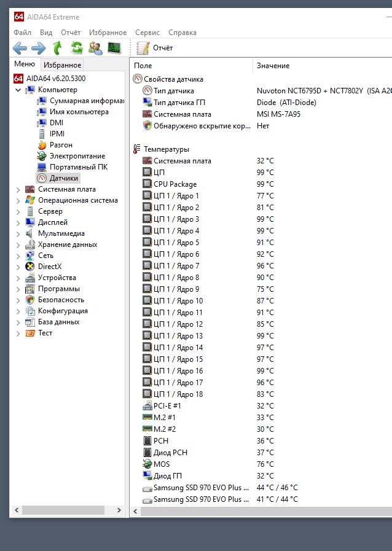Viewport: 392px width, 551px height.
Task: Click the Температуры thermometer icon
Action: (x=137, y=149)
